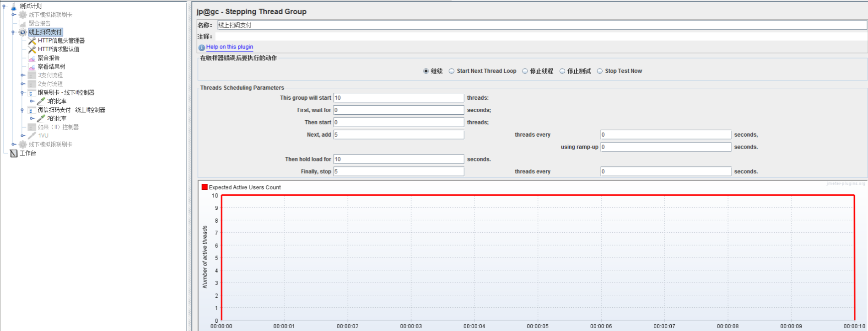Screen dimensions: 868x331
Task: Click the flask icon of 测试计划
Action: (x=13, y=6)
